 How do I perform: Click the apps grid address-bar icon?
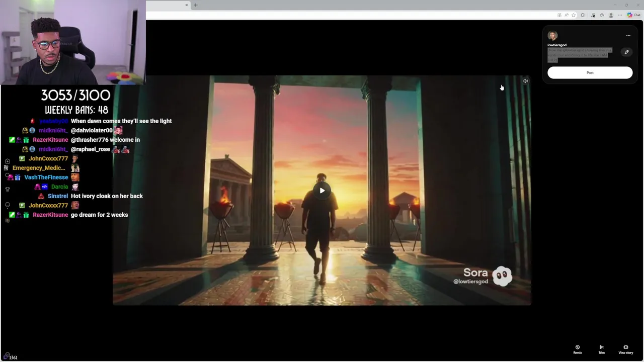(x=559, y=15)
